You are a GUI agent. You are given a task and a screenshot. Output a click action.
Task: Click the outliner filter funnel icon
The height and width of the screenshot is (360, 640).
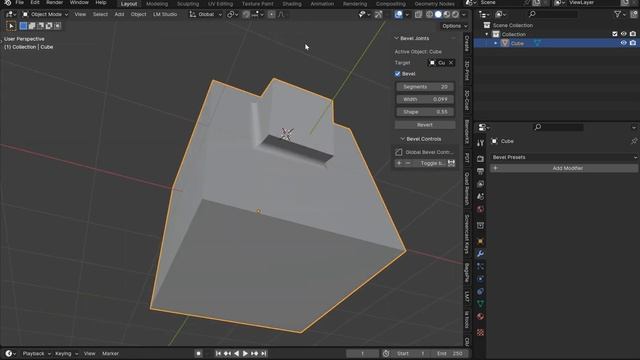click(618, 14)
